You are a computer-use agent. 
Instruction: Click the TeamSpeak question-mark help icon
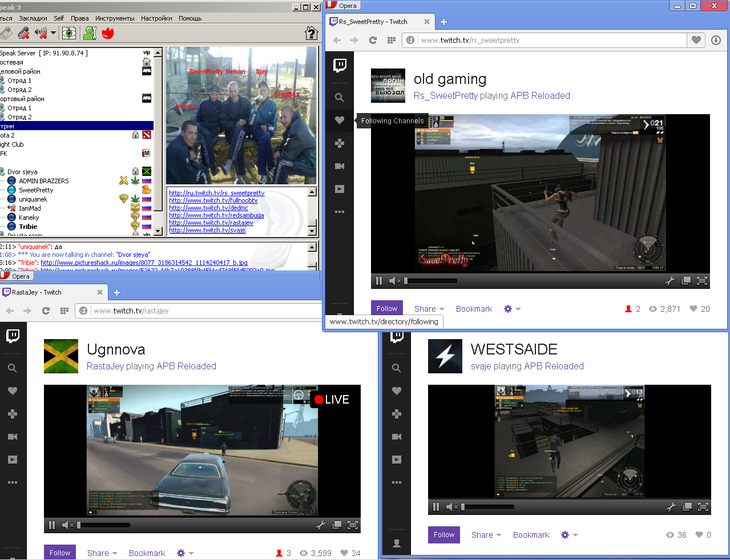[311, 33]
